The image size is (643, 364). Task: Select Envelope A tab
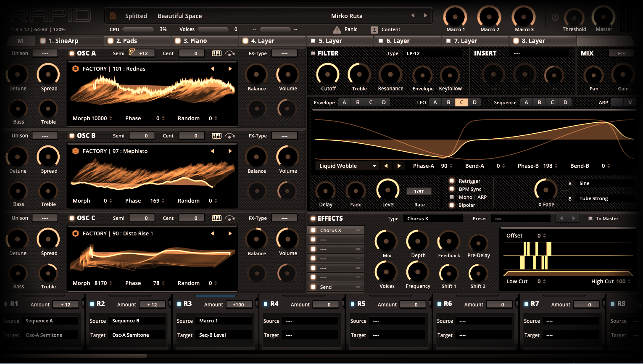point(344,103)
